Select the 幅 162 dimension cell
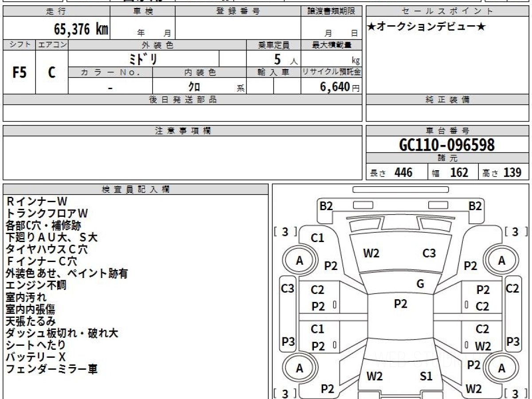532x399 pixels. (x=453, y=172)
